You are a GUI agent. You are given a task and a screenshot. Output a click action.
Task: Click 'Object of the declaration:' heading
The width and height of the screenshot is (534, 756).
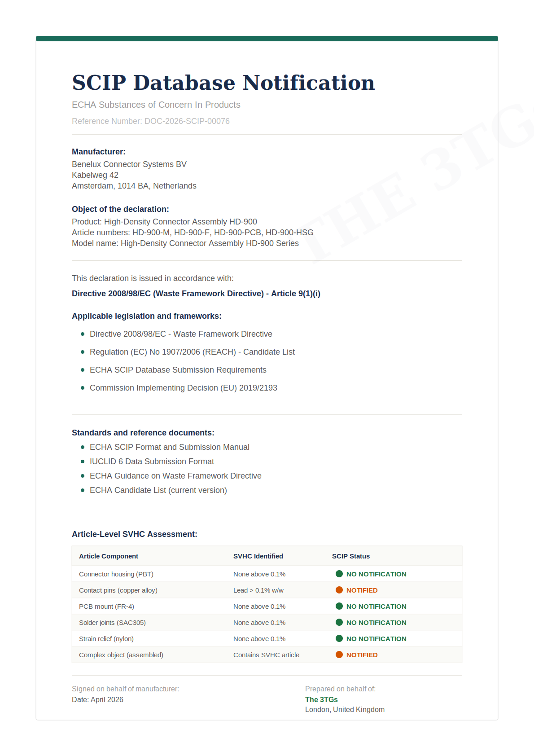click(120, 209)
